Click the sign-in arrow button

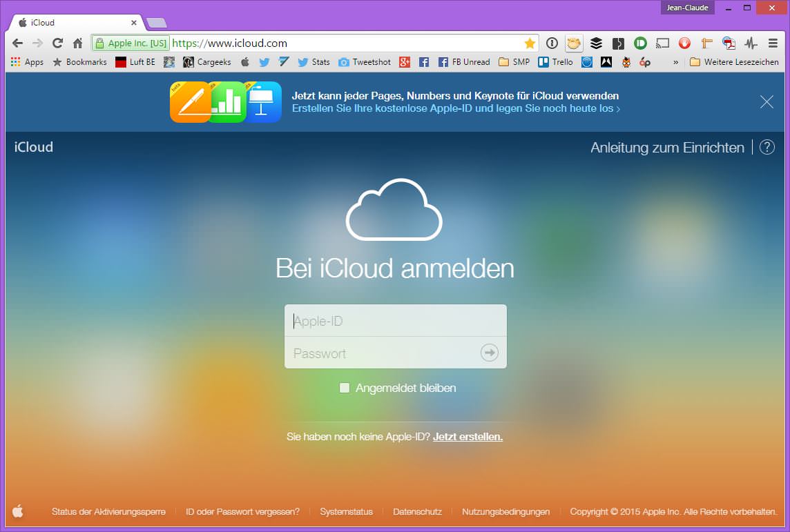click(x=489, y=353)
